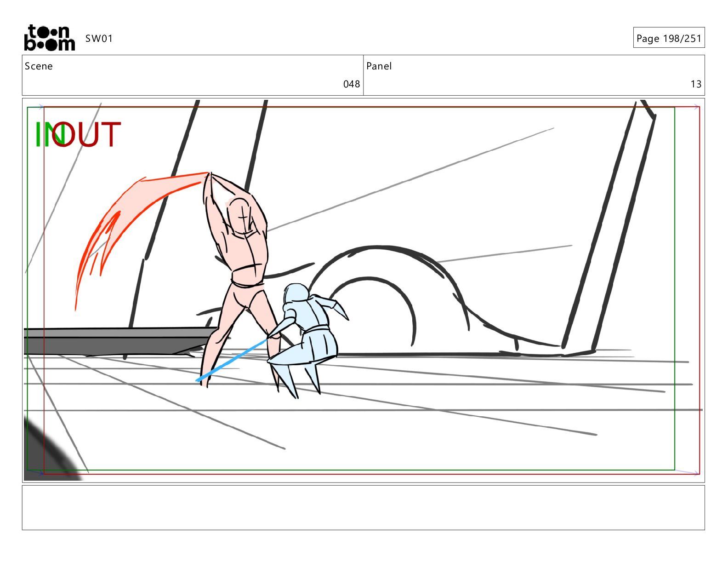The width and height of the screenshot is (728, 563).
Task: Click the SW01 project title text
Action: (x=99, y=39)
